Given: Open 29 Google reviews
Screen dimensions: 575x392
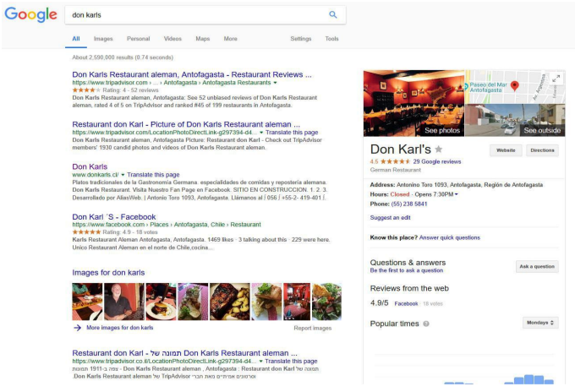Looking at the screenshot, I should 437,161.
